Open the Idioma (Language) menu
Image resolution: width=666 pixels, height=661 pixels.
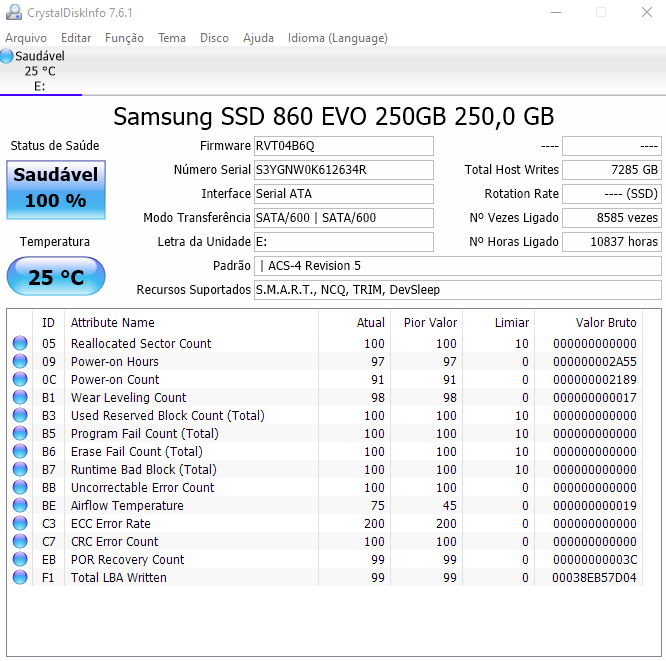pos(338,38)
